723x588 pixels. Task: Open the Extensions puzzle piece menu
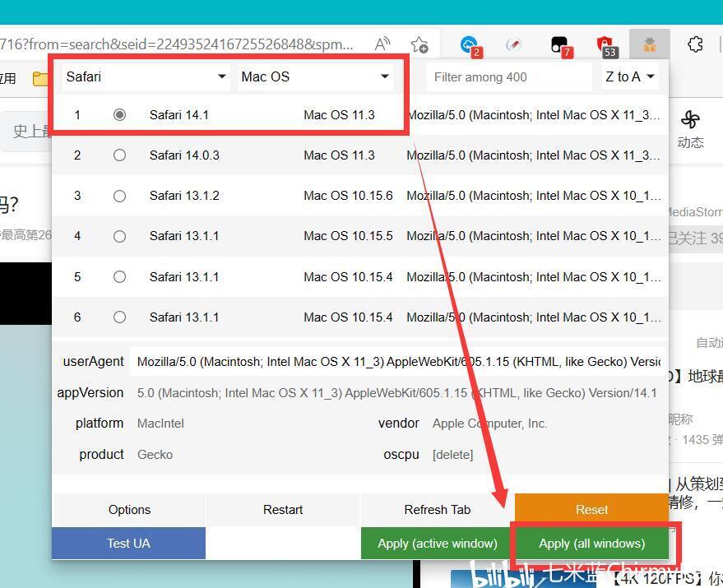tap(695, 44)
